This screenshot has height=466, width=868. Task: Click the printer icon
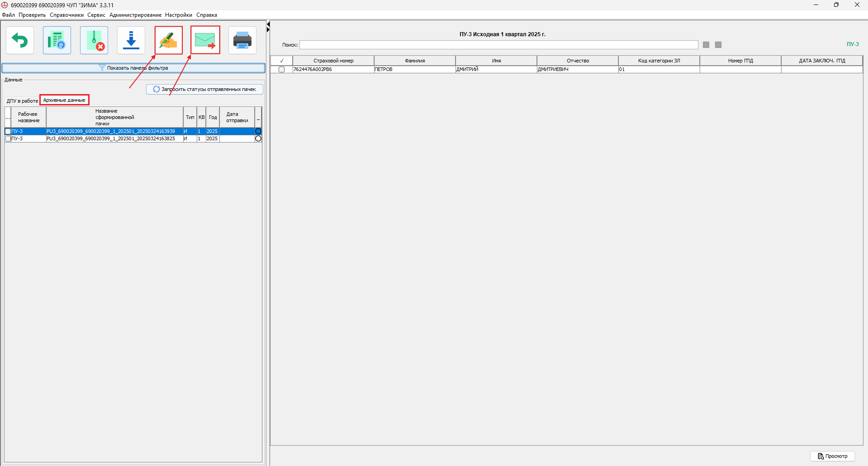pyautogui.click(x=242, y=41)
